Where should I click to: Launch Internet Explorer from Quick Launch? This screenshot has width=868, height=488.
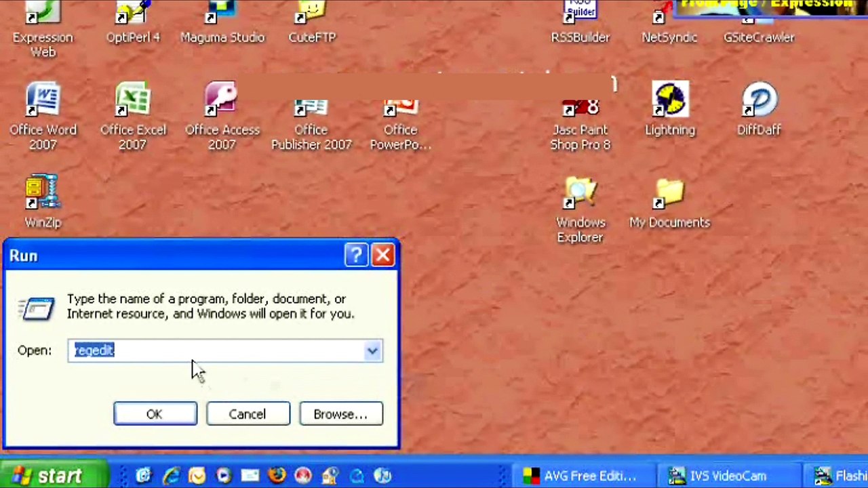click(170, 476)
